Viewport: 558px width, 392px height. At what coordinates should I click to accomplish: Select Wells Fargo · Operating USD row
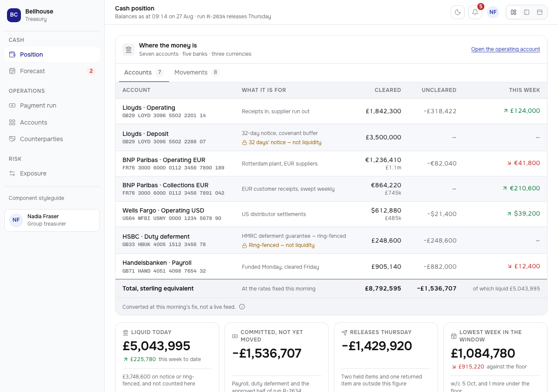(x=331, y=214)
